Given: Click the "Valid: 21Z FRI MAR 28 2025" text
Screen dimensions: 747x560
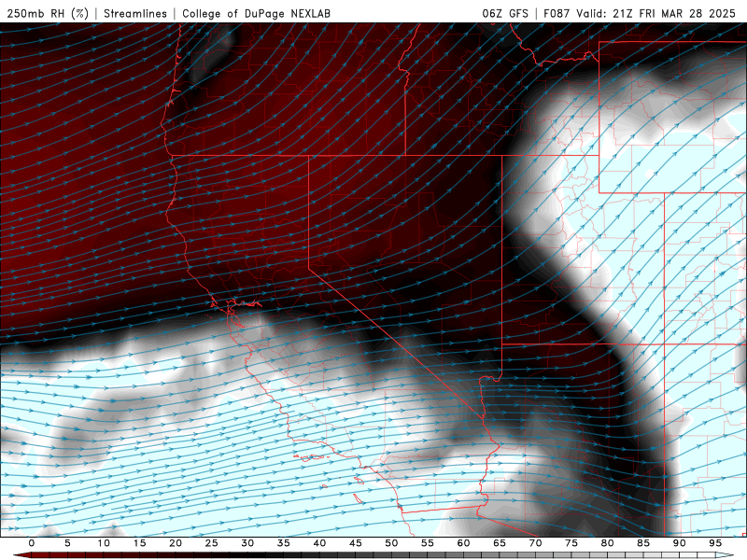Looking at the screenshot, I should pyautogui.click(x=655, y=13).
